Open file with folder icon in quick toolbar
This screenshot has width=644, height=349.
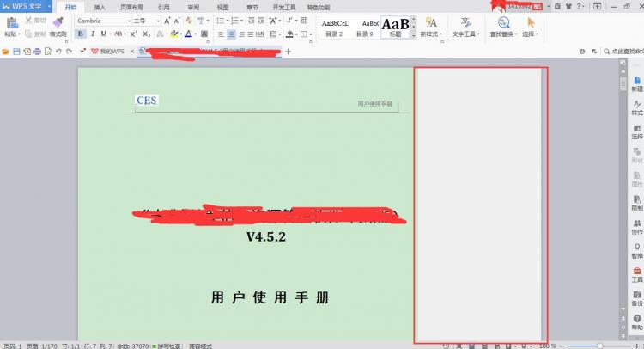click(6, 52)
